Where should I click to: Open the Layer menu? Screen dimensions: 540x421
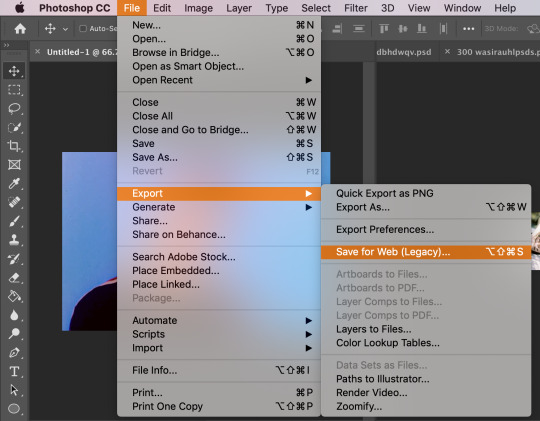[239, 8]
